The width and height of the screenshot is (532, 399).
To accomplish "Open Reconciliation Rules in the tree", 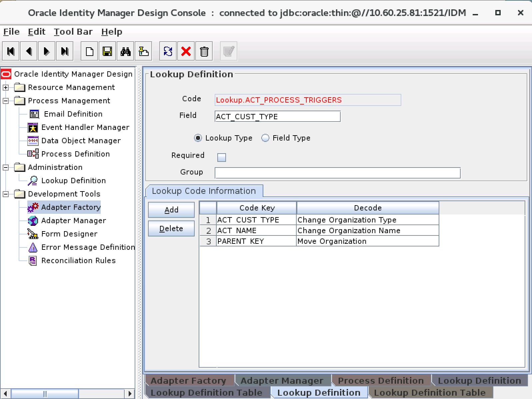I will 78,260.
